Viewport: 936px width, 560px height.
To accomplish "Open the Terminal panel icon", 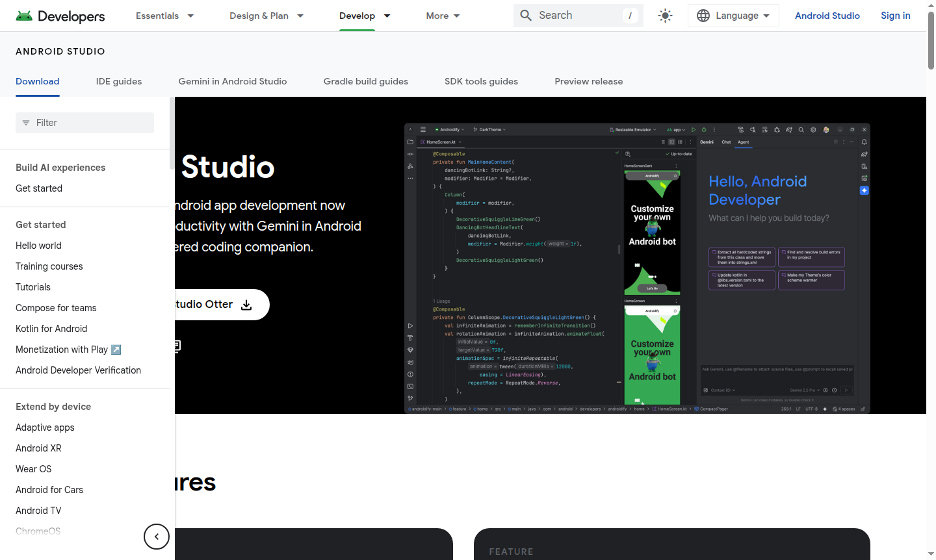I will pyautogui.click(x=410, y=384).
